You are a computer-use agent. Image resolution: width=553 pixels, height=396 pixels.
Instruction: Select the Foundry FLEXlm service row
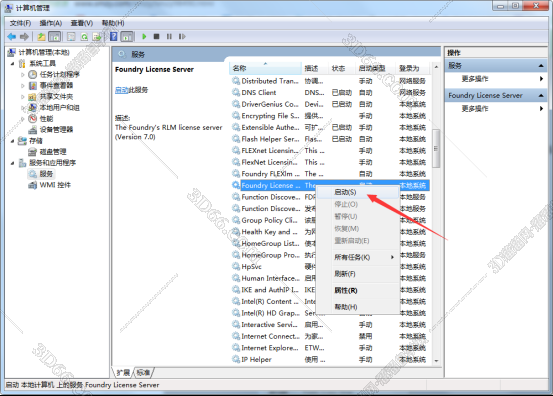[330, 174]
